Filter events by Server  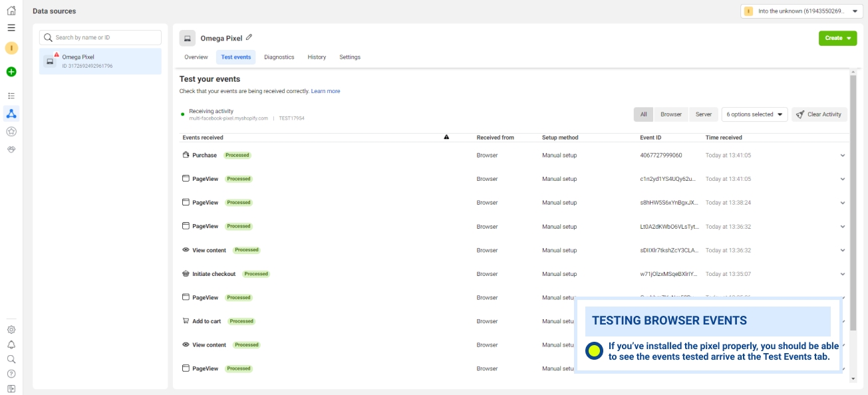[703, 114]
